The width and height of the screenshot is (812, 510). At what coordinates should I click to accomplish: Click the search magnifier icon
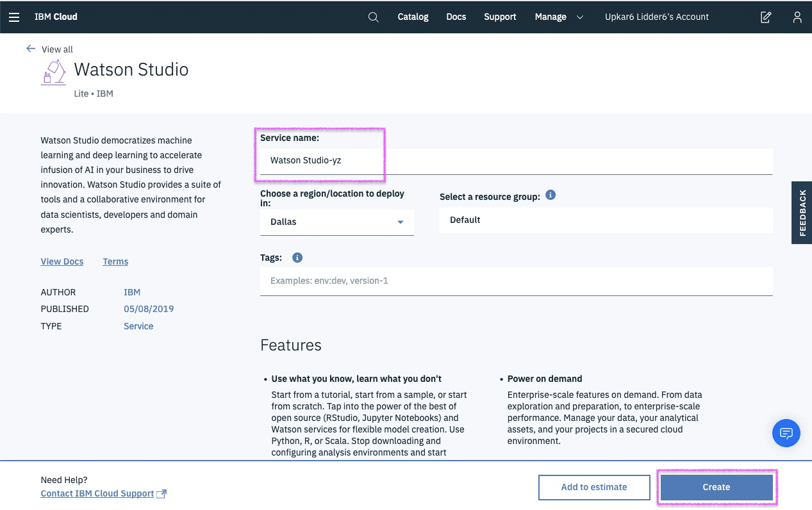[x=374, y=17]
